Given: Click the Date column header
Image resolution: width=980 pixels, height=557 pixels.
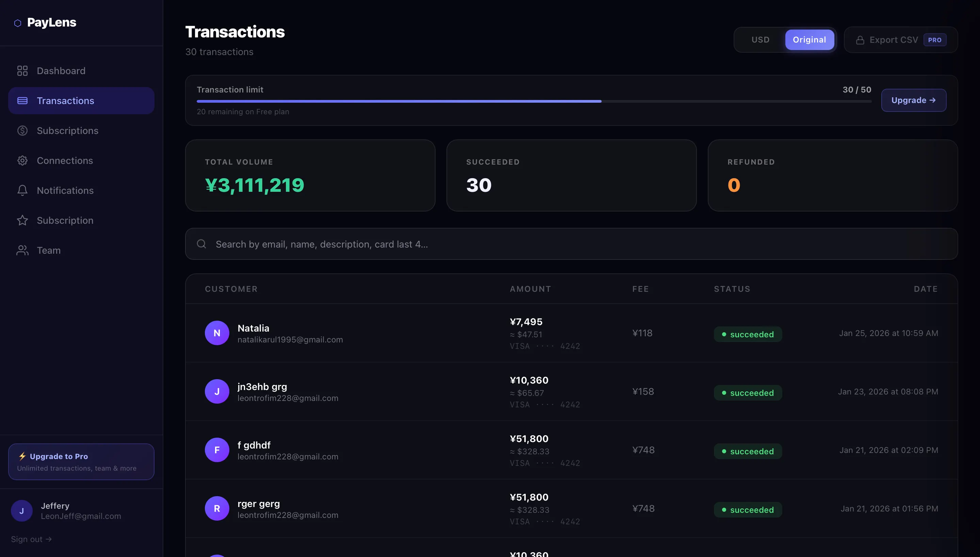Looking at the screenshot, I should click(926, 289).
